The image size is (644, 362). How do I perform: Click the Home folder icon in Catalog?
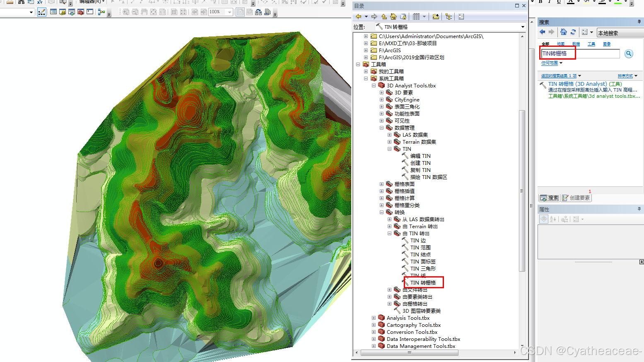[x=393, y=16]
